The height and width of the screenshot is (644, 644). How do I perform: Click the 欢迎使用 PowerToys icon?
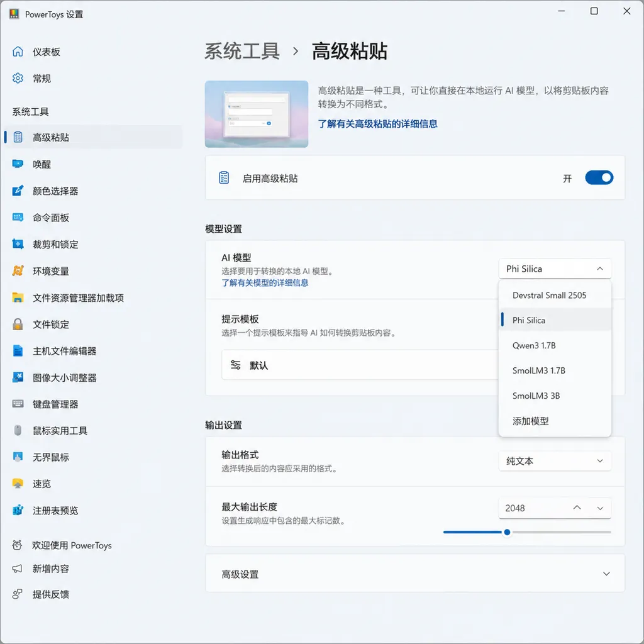[17, 545]
